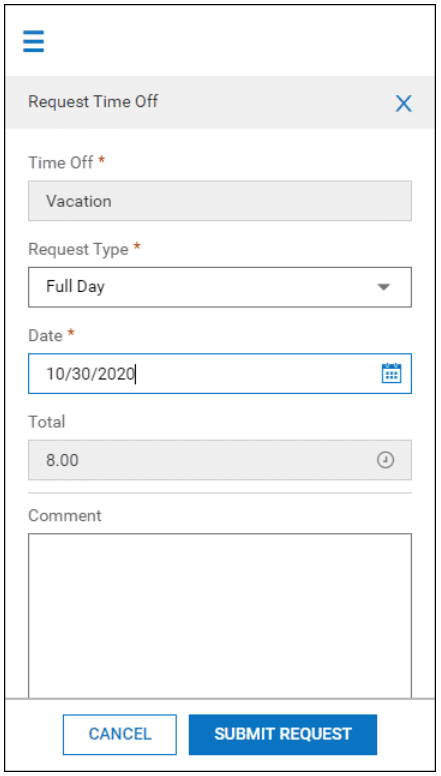Expand the Request Type dropdown arrow
Image resolution: width=441 pixels, height=776 pixels.
tap(384, 287)
